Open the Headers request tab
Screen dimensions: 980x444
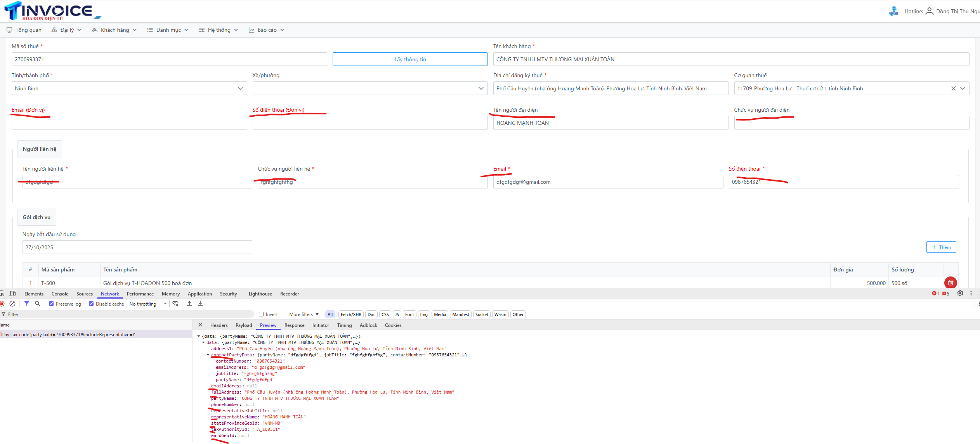coord(219,325)
